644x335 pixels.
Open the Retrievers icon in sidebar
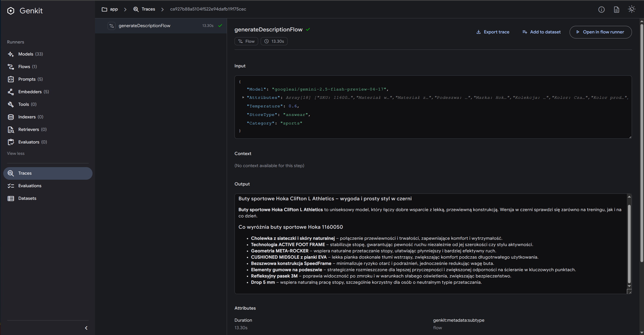pyautogui.click(x=11, y=129)
